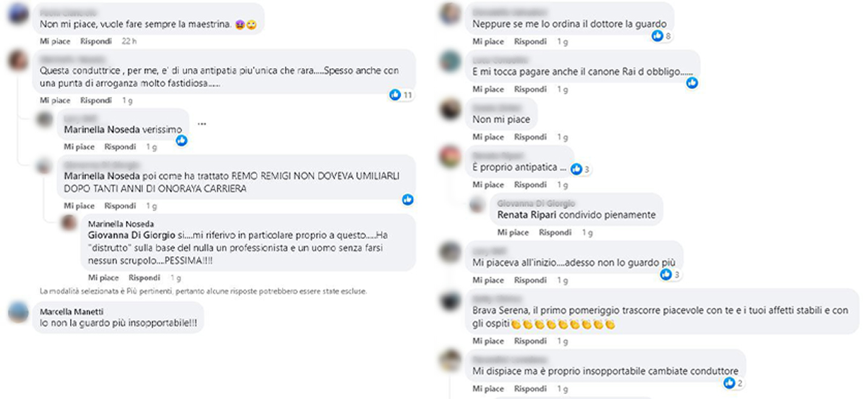Viewport: 868px width, 399px height.
Task: Click the like reaction with count 8
Action: click(662, 35)
